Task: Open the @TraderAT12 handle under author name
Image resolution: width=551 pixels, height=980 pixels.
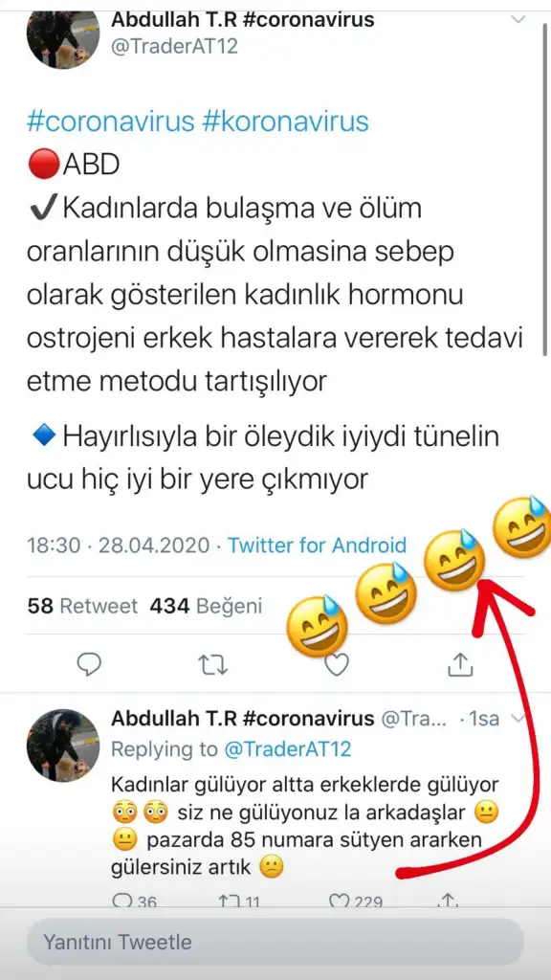Action: click(174, 46)
